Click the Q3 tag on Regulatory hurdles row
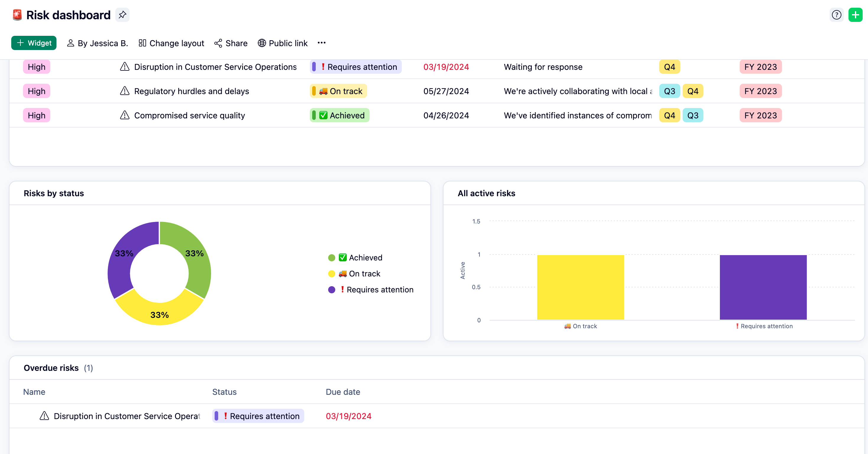The width and height of the screenshot is (868, 454). 669,91
